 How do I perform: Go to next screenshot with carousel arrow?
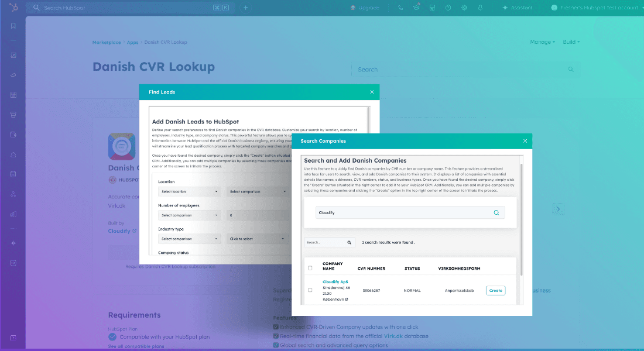point(558,209)
